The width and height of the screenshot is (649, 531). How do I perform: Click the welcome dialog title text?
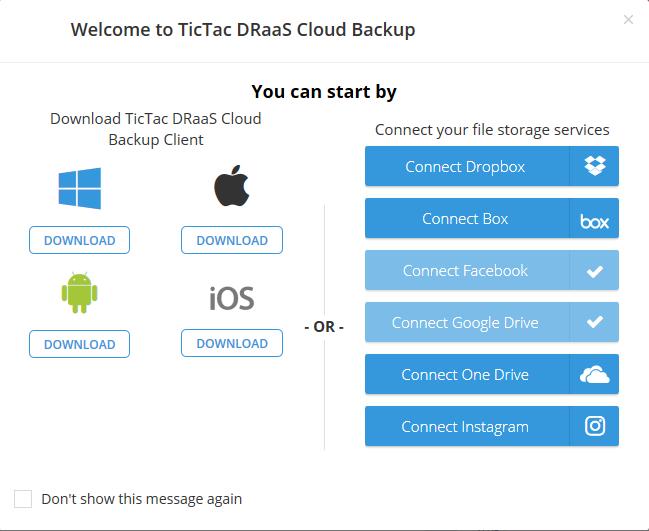(x=243, y=30)
